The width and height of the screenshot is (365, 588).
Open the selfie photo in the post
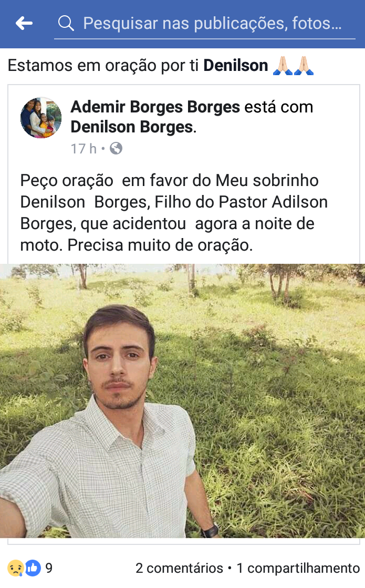pyautogui.click(x=183, y=400)
